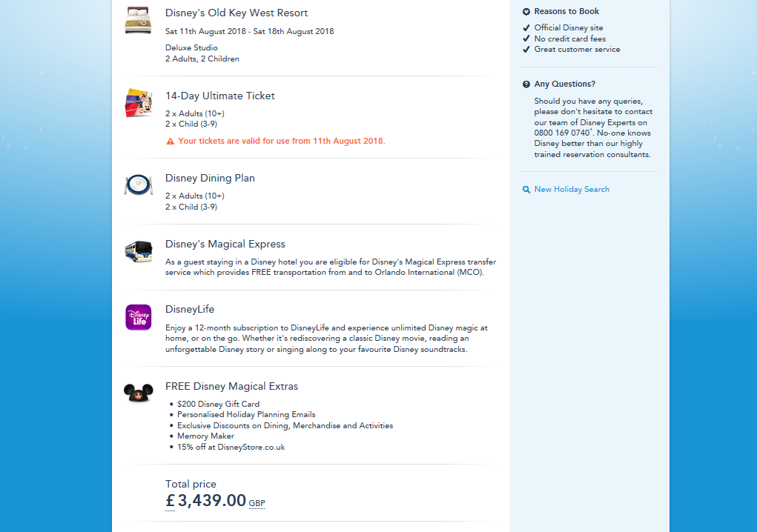Click the 14-Day Ultimate Ticket cards icon
The height and width of the screenshot is (532, 757).
138,103
